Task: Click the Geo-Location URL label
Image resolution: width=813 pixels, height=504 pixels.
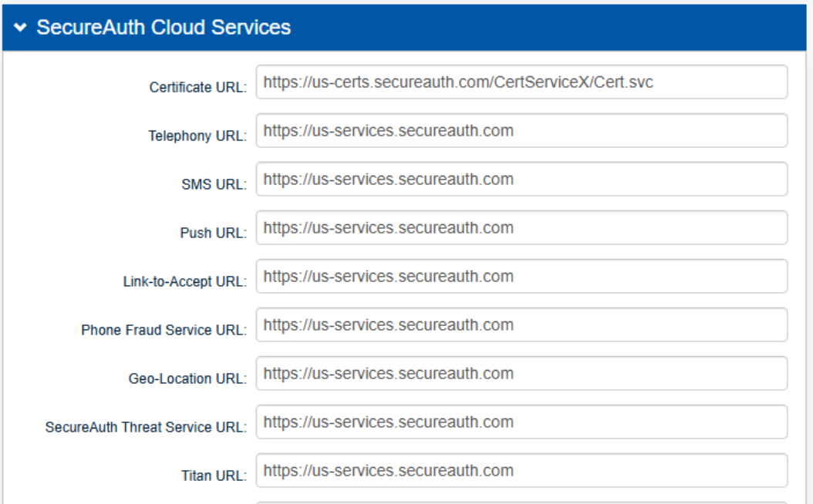Action: click(187, 378)
